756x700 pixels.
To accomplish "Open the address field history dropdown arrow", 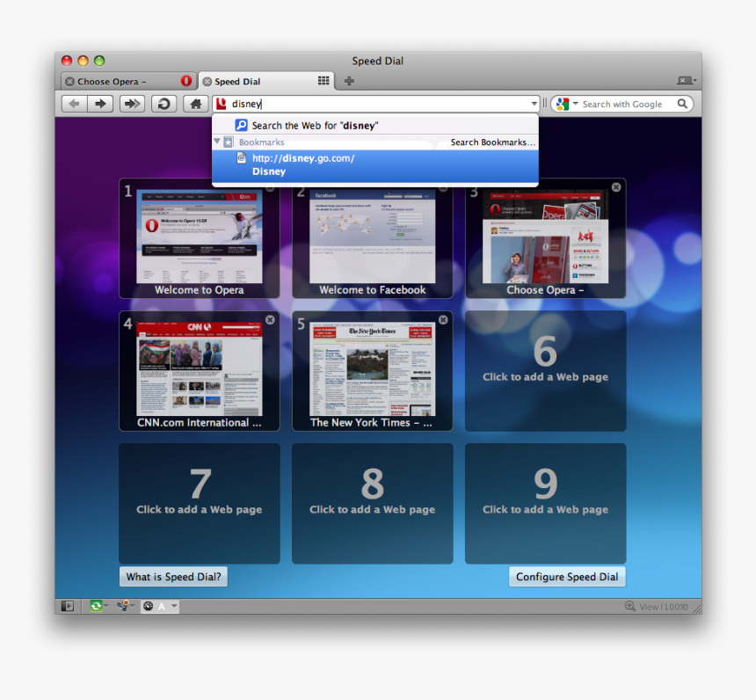I will (x=534, y=104).
